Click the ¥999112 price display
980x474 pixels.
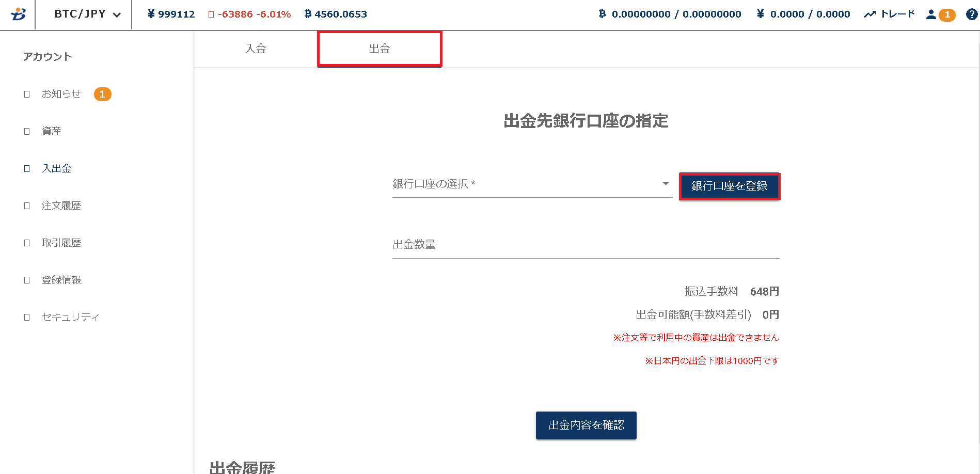coord(171,14)
